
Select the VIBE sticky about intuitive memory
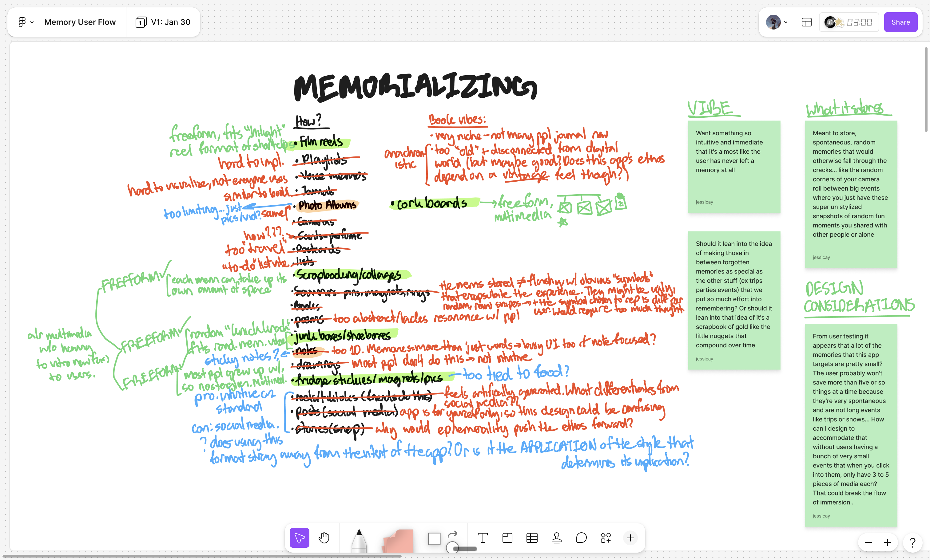coord(734,166)
